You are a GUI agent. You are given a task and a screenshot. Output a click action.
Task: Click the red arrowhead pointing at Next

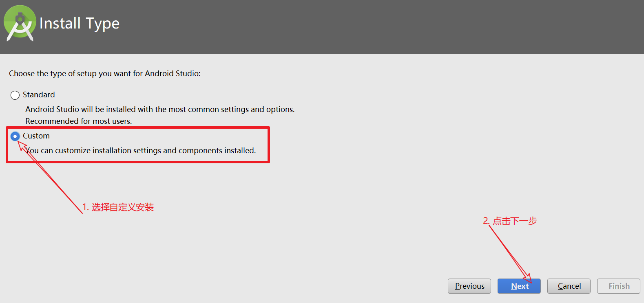pos(527,278)
